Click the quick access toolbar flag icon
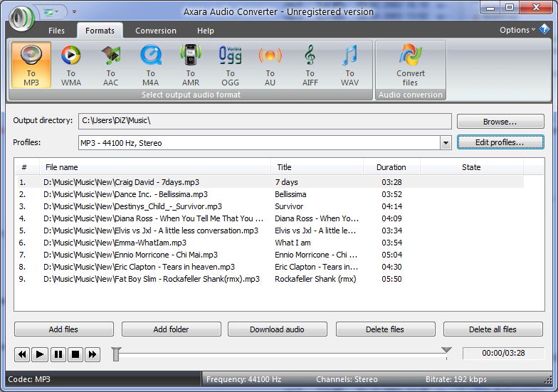Viewport: 558px width, 392px height. (x=48, y=11)
